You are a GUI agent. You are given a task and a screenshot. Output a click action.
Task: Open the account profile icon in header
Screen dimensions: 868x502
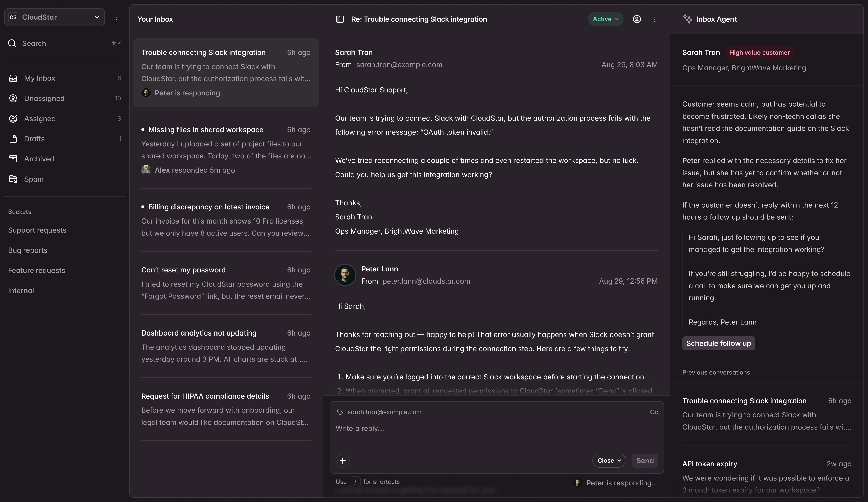coord(636,19)
